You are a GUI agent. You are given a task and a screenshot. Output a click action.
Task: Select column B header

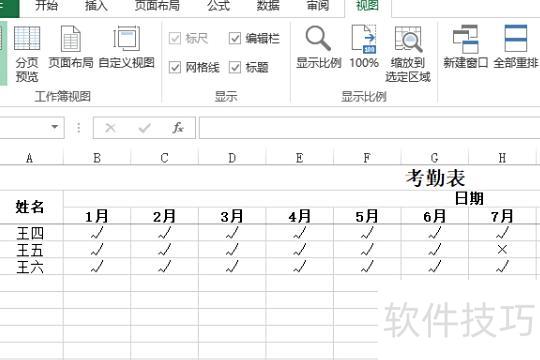97,158
